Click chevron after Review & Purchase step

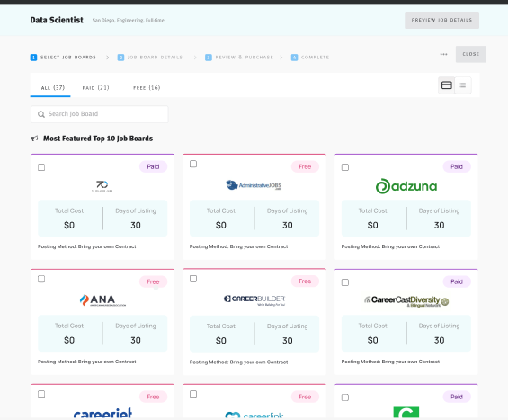tap(281, 58)
